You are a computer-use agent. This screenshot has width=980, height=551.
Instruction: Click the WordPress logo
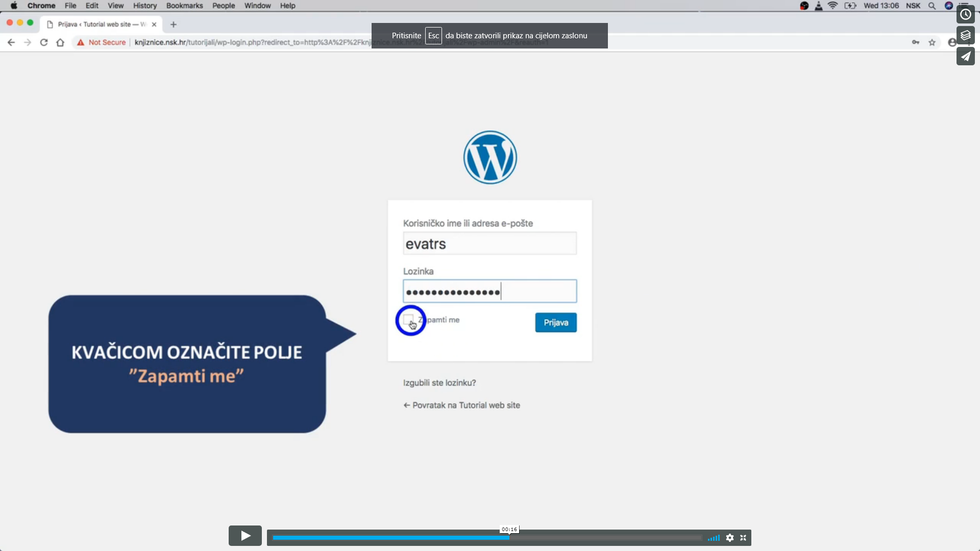pyautogui.click(x=490, y=157)
